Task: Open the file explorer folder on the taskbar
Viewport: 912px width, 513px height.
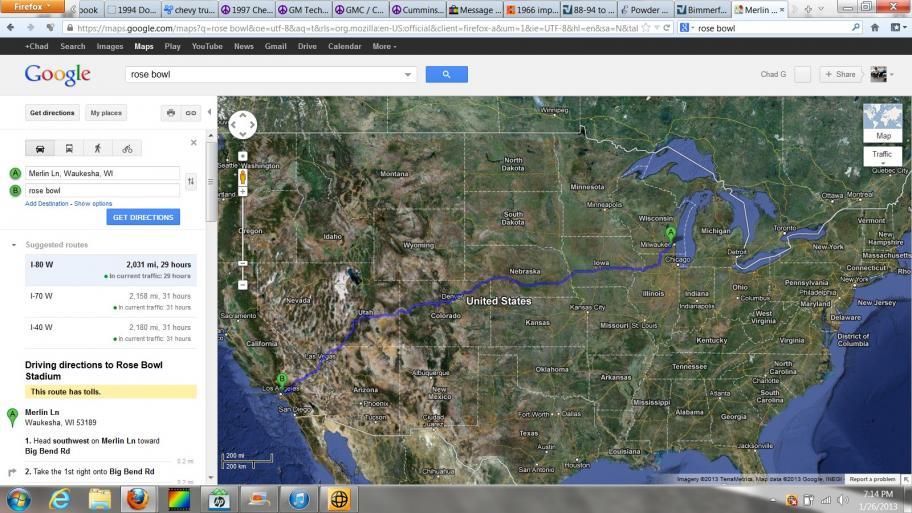Action: [99, 500]
